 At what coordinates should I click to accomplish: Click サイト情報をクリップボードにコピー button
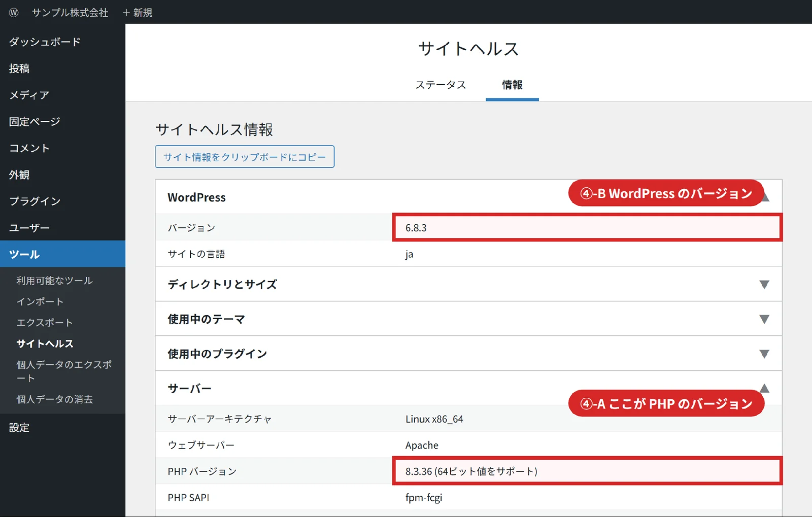[245, 157]
